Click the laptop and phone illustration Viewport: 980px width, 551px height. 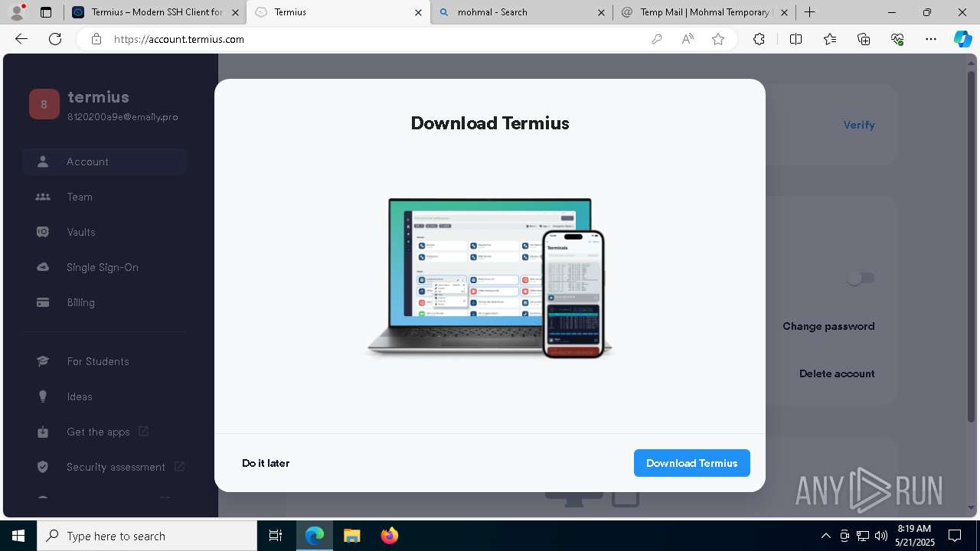(490, 278)
